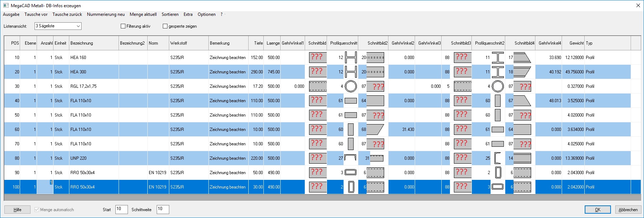
Task: Click the MegaCAD Metall title bar icon
Action: coord(6,5)
